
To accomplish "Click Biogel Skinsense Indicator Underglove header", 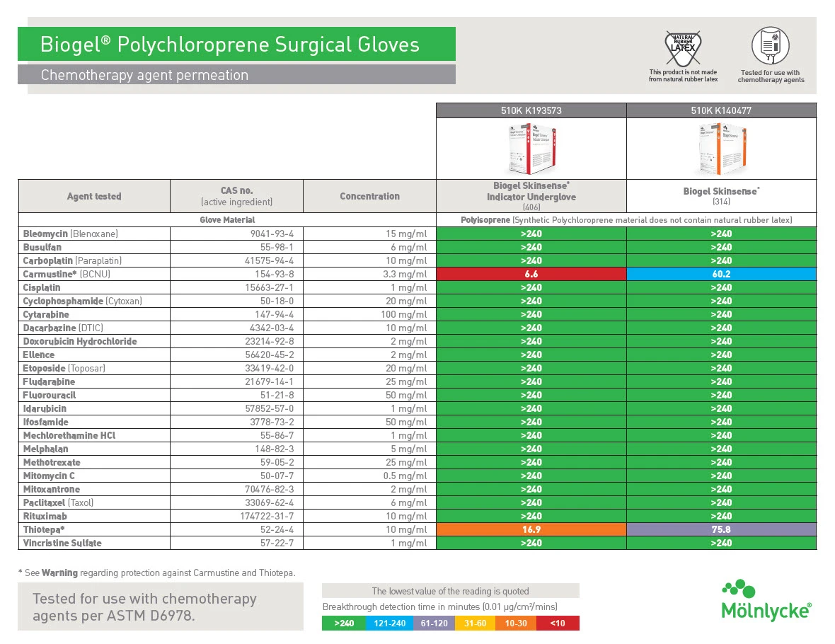I will click(x=531, y=196).
